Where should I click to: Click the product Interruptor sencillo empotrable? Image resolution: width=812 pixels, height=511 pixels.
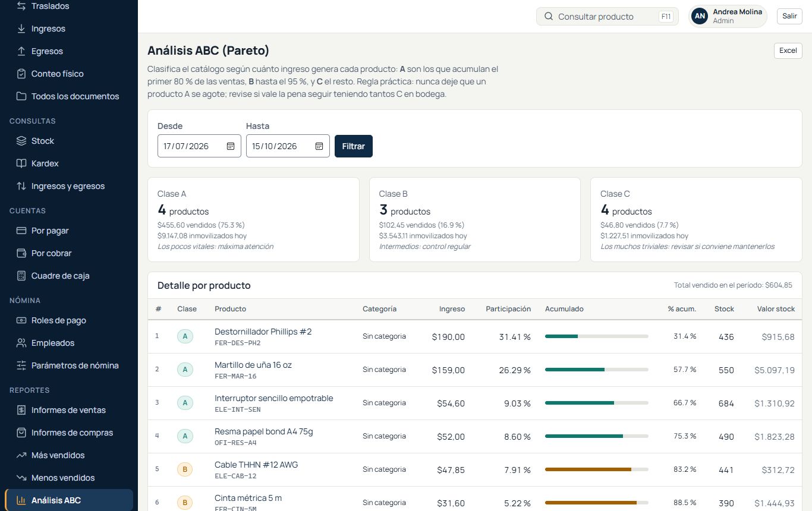[x=273, y=398]
